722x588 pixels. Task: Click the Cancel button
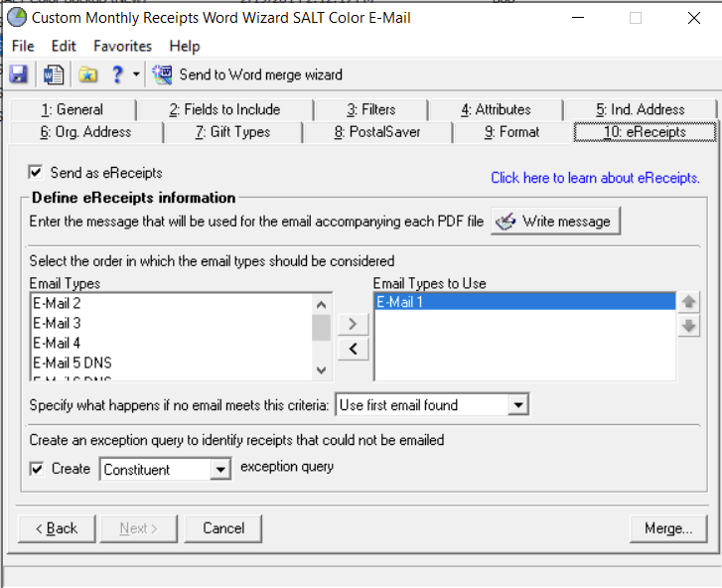tap(223, 528)
